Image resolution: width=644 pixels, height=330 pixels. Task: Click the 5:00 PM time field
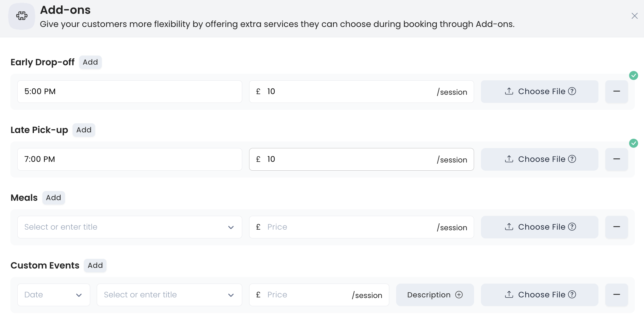129,92
